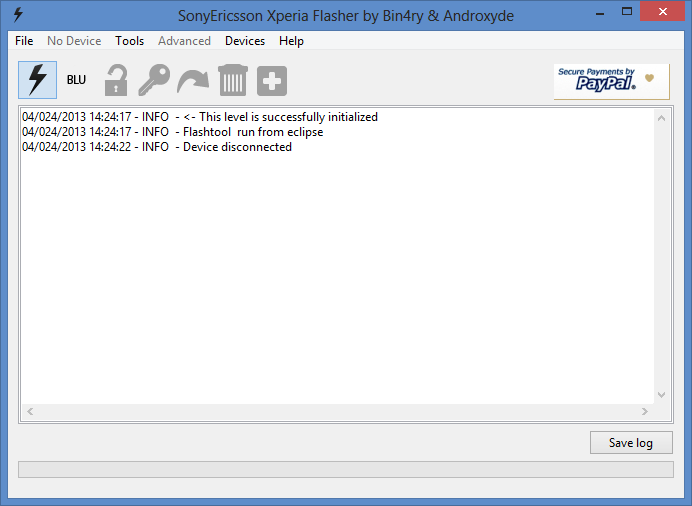Click the trash can cleaner icon
Image resolution: width=692 pixels, height=506 pixels.
tap(233, 80)
